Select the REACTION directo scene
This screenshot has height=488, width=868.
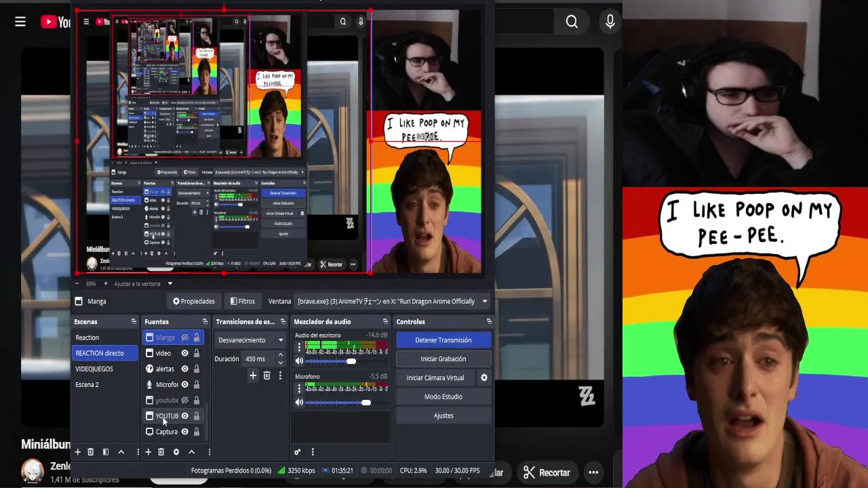pos(104,353)
